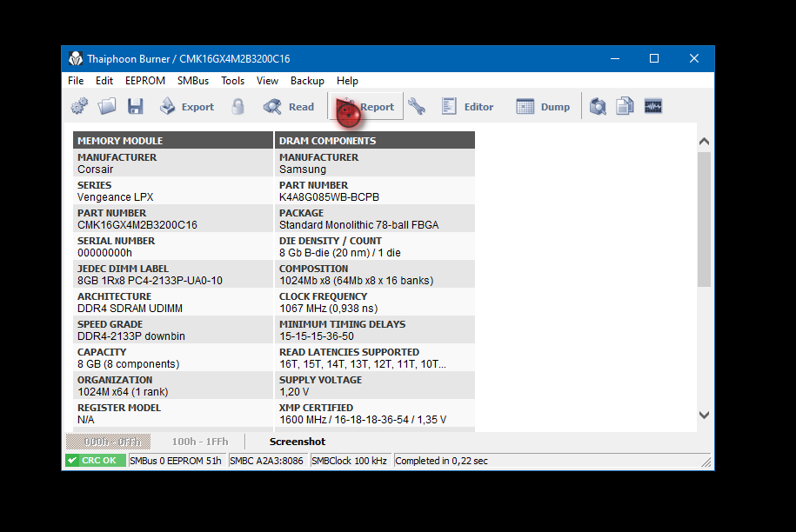This screenshot has width=796, height=532.
Task: Open the Editor toolbar button
Action: click(x=467, y=107)
